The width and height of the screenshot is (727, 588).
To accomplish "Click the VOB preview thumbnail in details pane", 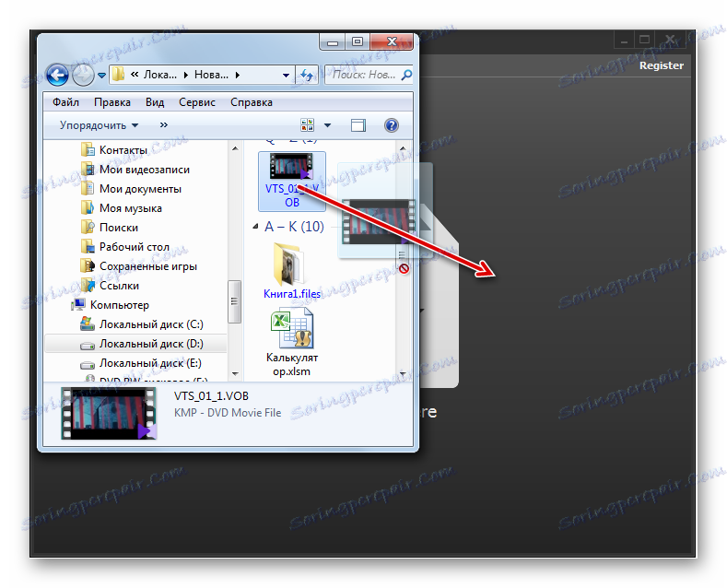I will (109, 413).
